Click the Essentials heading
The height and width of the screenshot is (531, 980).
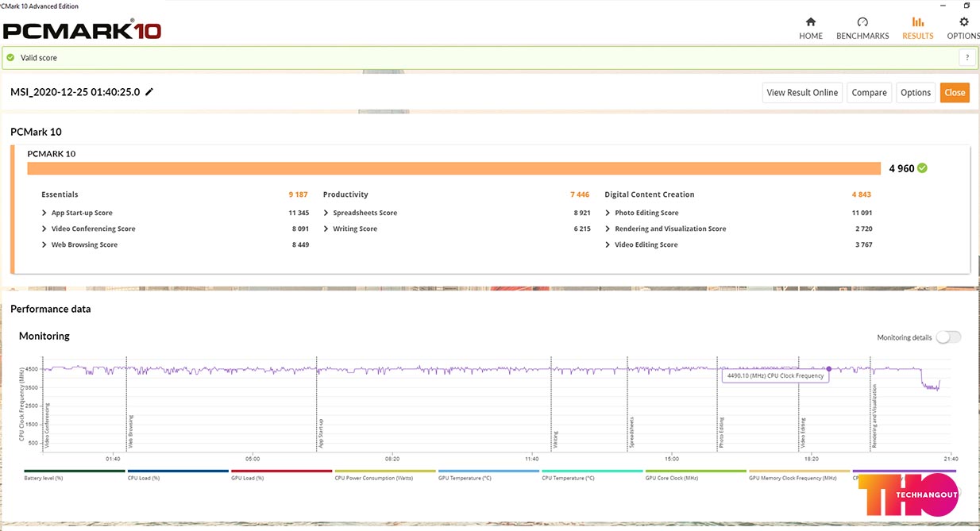click(60, 194)
